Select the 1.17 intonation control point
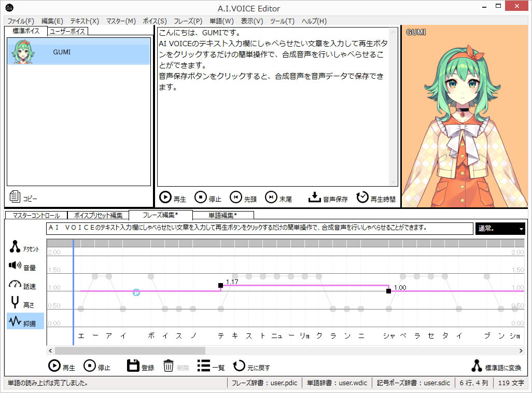532x393 pixels. pyautogui.click(x=220, y=285)
